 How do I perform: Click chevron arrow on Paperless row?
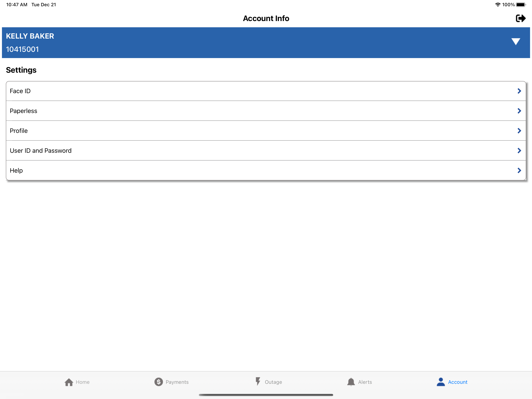(519, 111)
